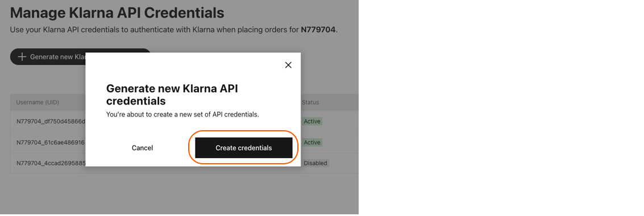Select the plus icon on the Generate button

[22, 57]
